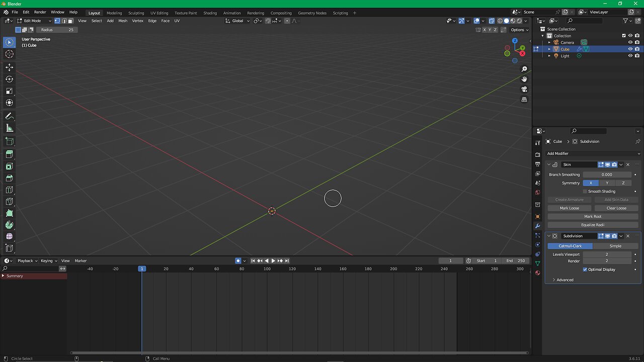Switch to edge select mode
Screen dimensions: 644x362
(x=64, y=21)
